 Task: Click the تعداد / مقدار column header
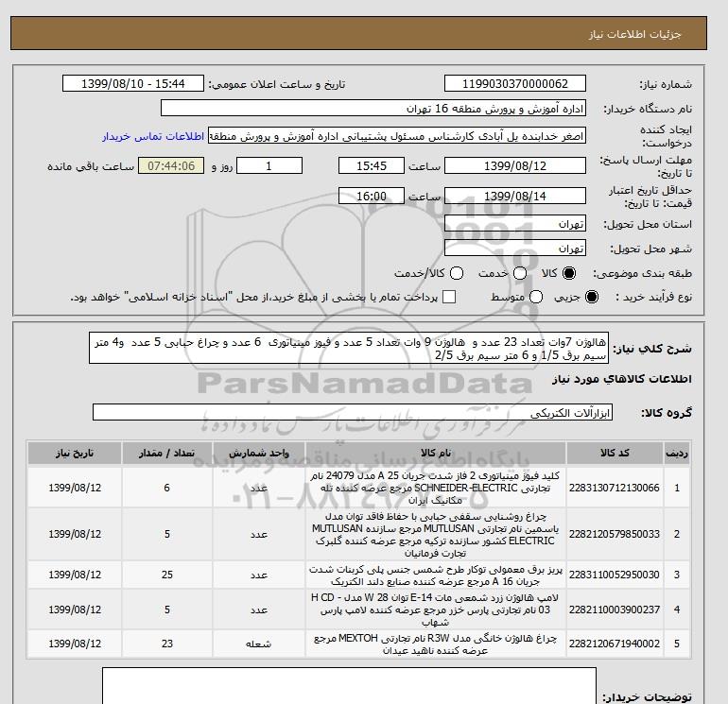(x=167, y=453)
